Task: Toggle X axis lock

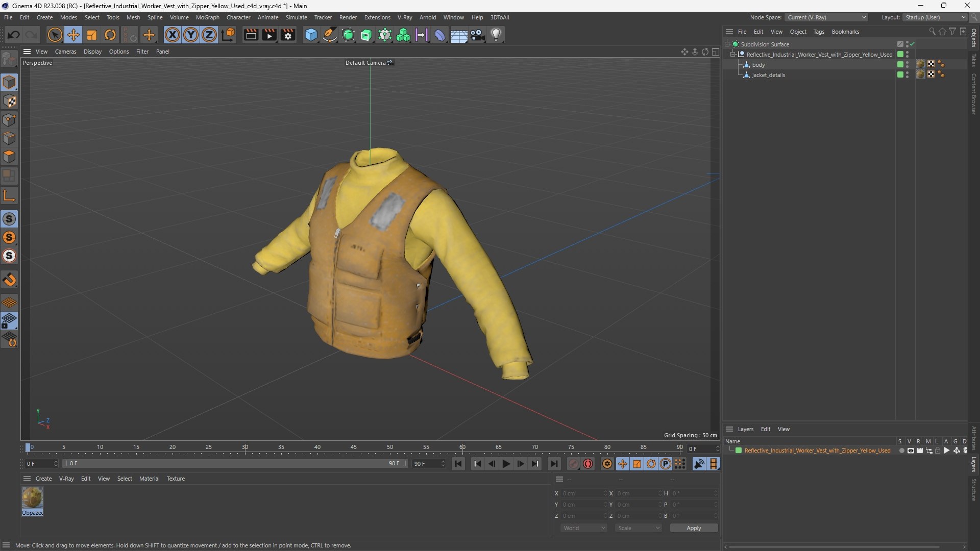Action: pyautogui.click(x=173, y=35)
